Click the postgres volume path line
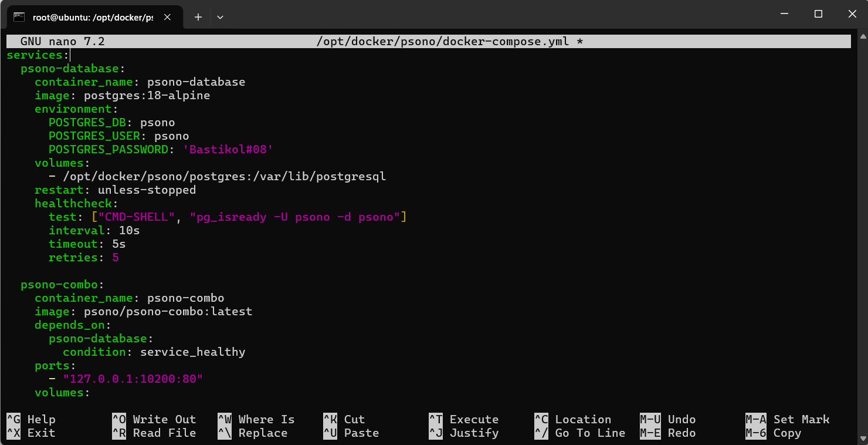Screen dimensions: 868x445 (x=217, y=177)
